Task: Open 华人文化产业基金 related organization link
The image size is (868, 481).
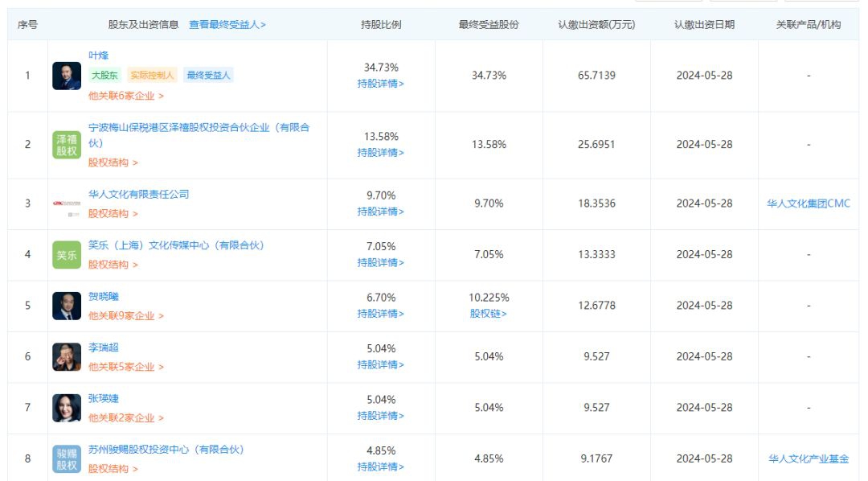Action: pos(809,458)
